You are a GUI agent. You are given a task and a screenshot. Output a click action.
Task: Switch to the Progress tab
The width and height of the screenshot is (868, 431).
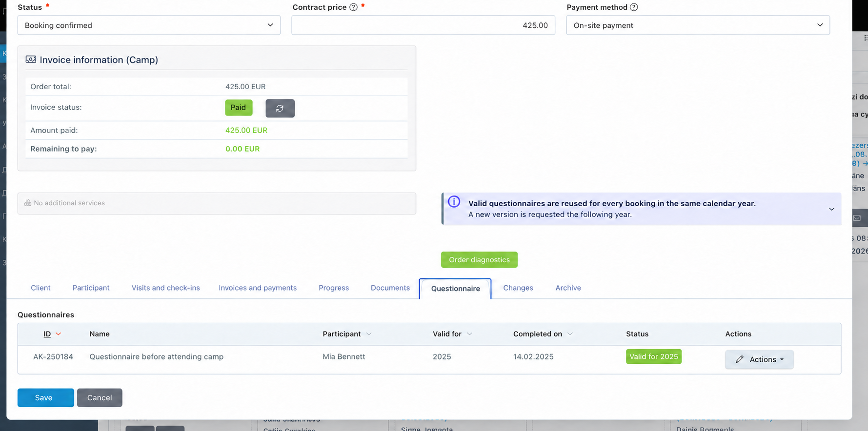334,288
